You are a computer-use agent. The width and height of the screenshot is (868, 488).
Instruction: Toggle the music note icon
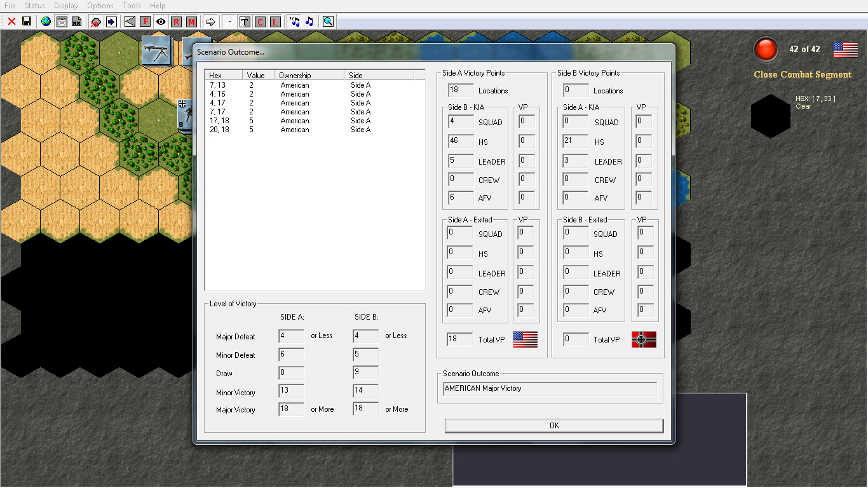click(309, 22)
